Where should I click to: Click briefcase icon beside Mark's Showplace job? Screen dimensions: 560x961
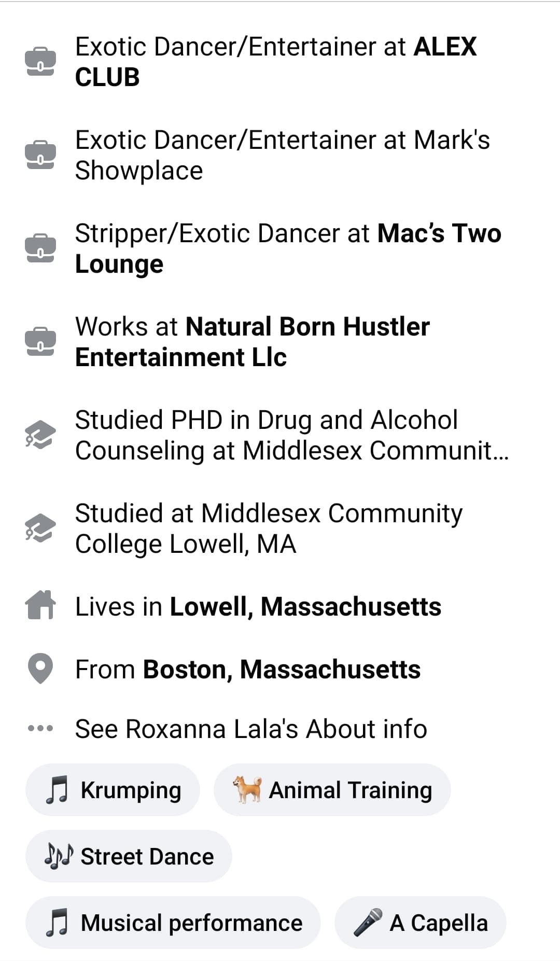pos(40,155)
